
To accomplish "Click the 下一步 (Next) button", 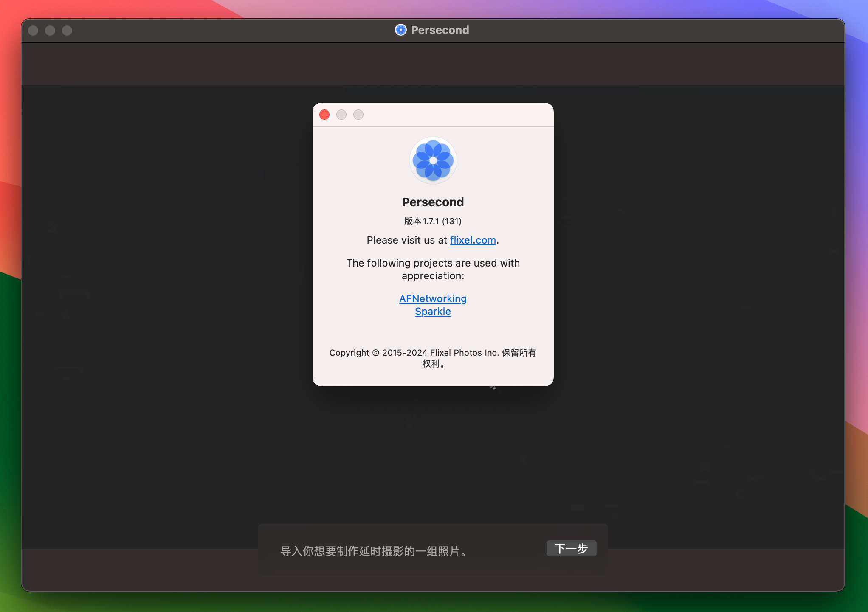I will click(x=571, y=548).
